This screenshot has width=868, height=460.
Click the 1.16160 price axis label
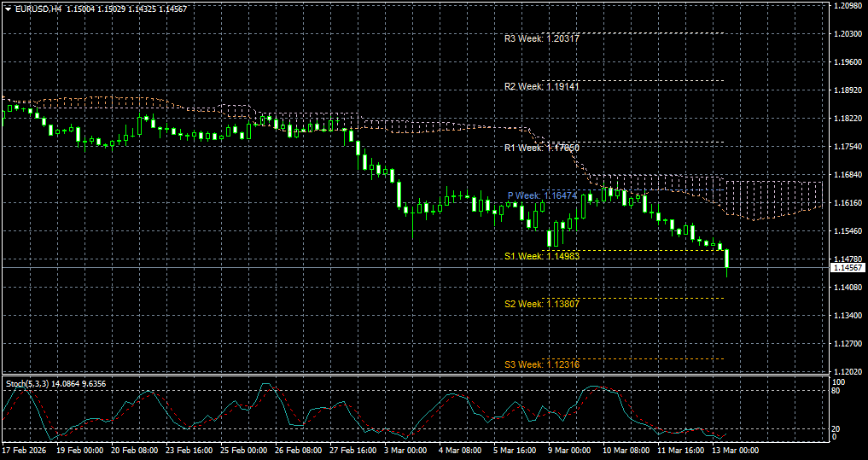pos(847,203)
